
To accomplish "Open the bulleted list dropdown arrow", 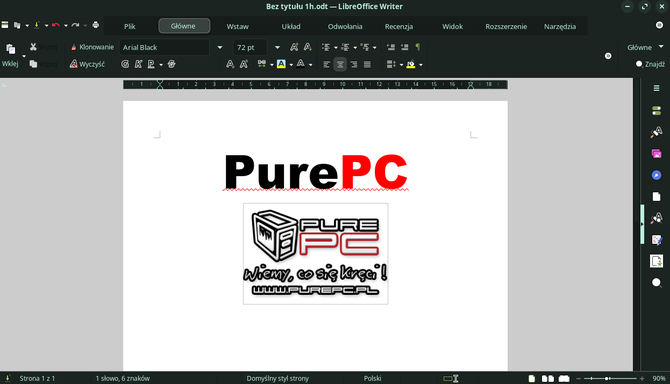I will pyautogui.click(x=335, y=47).
